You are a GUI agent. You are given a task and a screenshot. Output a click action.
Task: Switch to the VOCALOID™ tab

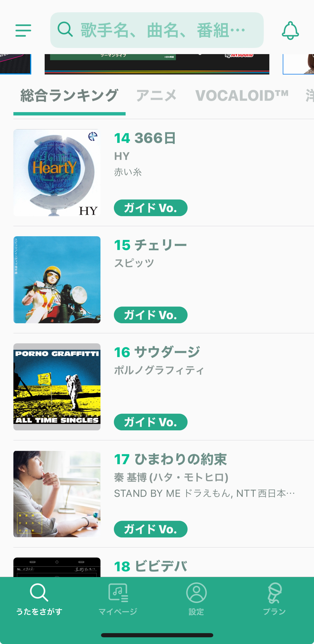point(242,96)
